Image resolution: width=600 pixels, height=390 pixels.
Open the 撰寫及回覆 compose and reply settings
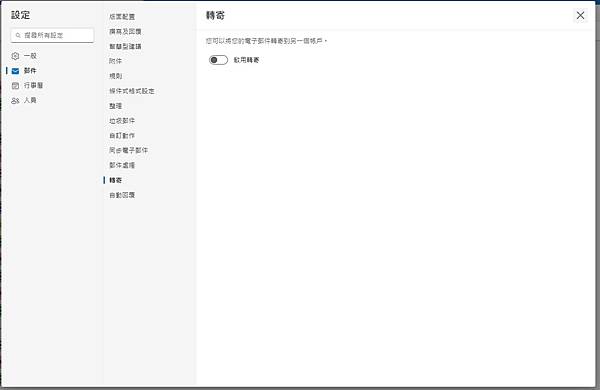tap(125, 31)
